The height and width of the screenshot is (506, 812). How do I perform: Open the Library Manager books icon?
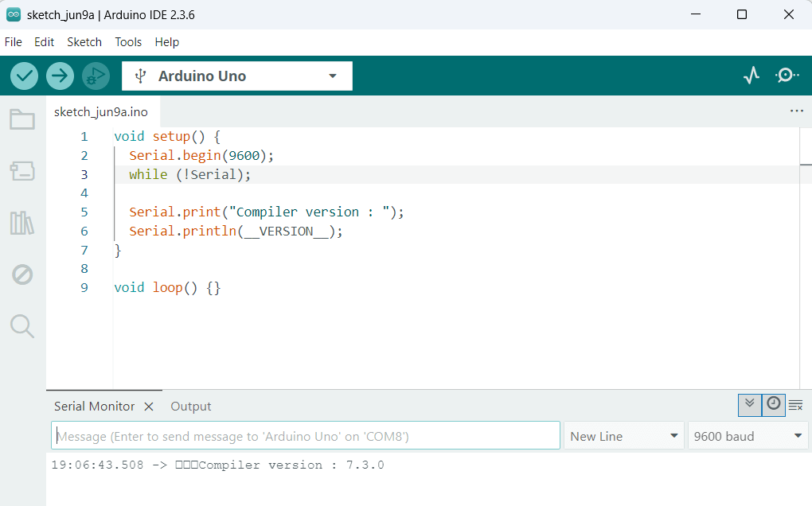pyautogui.click(x=22, y=223)
